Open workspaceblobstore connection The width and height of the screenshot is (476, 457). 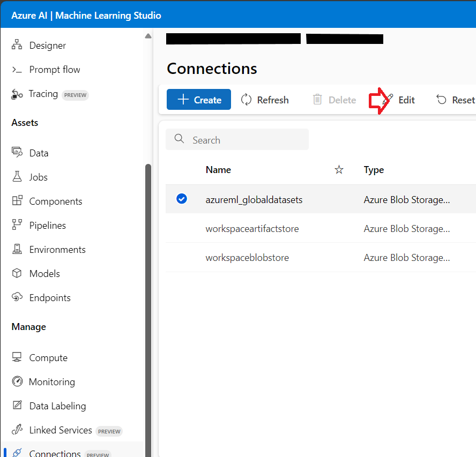[x=247, y=258]
